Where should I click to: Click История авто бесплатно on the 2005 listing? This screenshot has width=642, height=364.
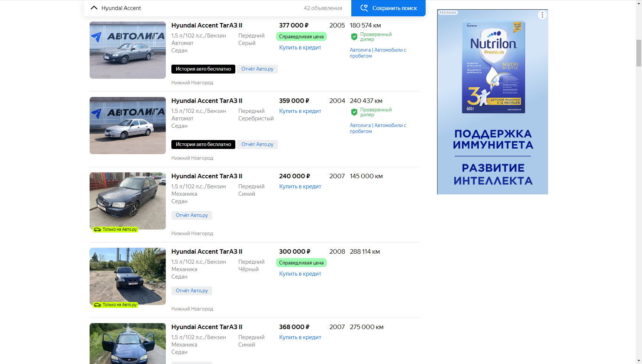pos(203,69)
